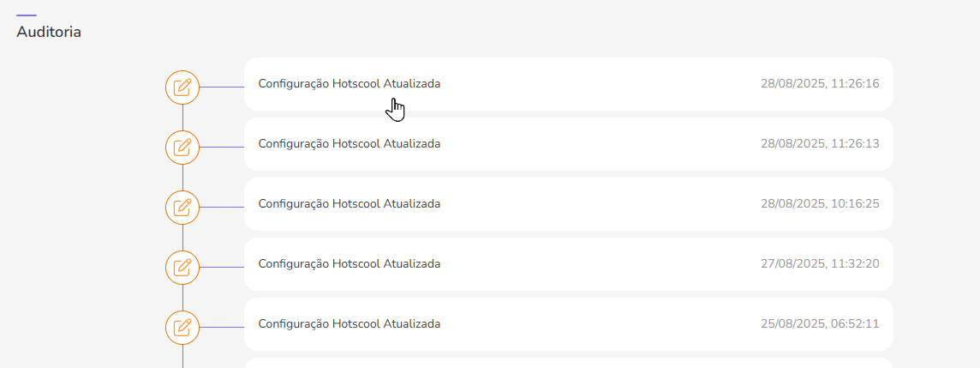Click the partially visible card at the bottom
Image resolution: width=980 pixels, height=368 pixels.
point(568,363)
